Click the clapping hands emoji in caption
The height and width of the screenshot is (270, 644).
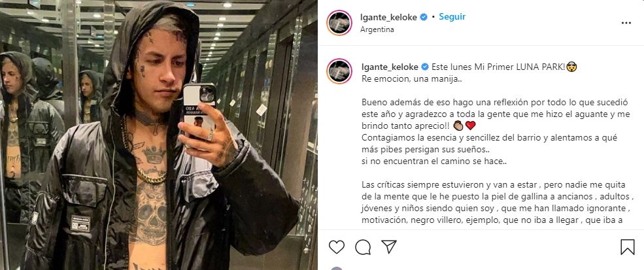coord(458,126)
